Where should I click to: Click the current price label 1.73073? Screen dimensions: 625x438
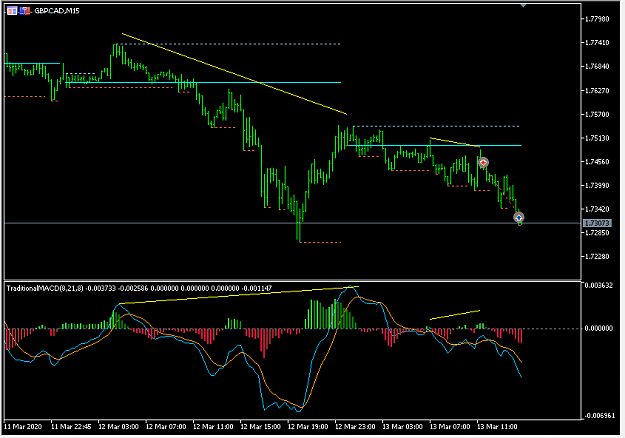click(597, 223)
